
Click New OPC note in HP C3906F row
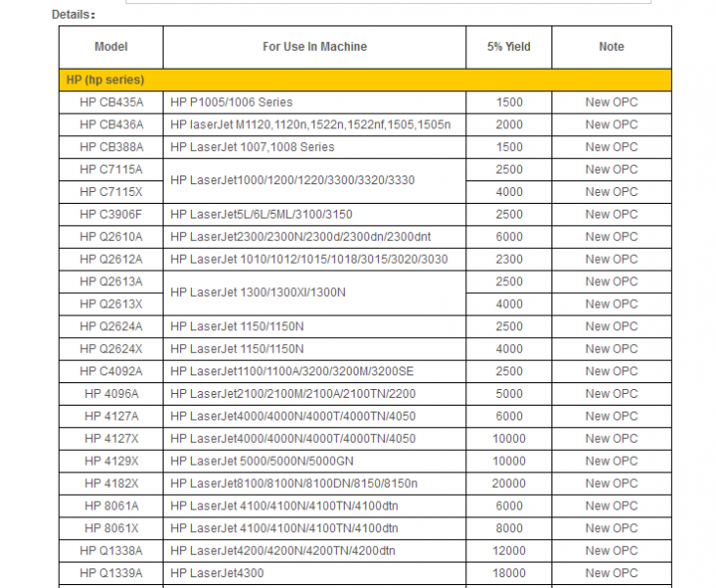tap(611, 215)
